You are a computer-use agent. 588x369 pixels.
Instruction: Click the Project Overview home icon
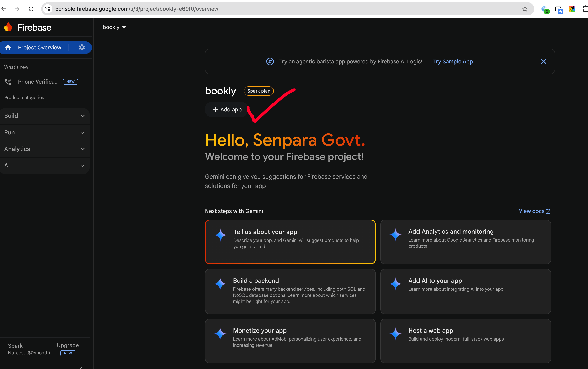coord(8,48)
